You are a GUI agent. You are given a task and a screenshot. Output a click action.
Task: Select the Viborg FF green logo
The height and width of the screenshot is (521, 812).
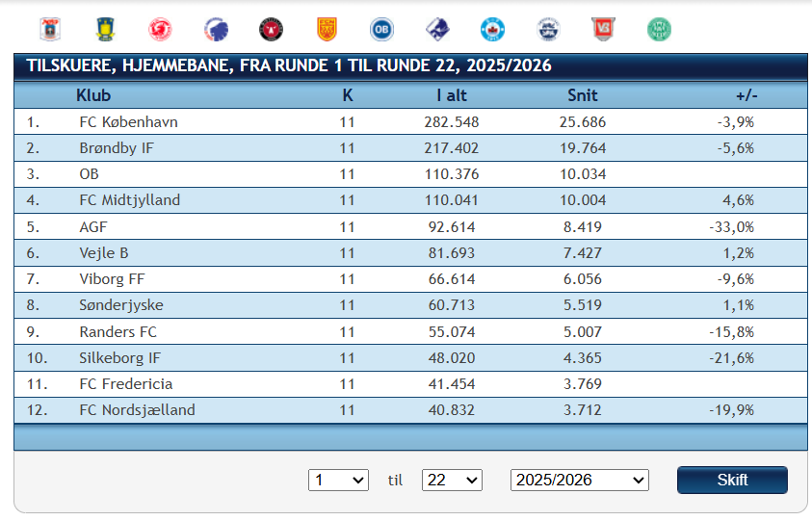point(659,29)
